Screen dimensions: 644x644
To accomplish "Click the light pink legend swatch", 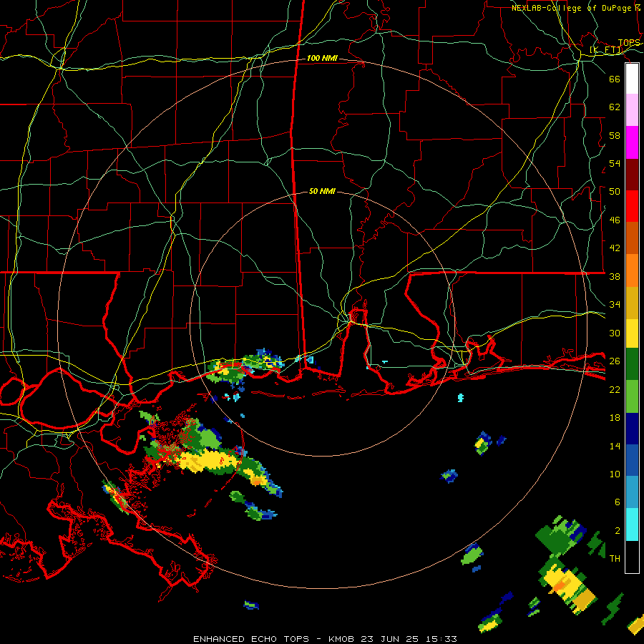I will pos(632,110).
